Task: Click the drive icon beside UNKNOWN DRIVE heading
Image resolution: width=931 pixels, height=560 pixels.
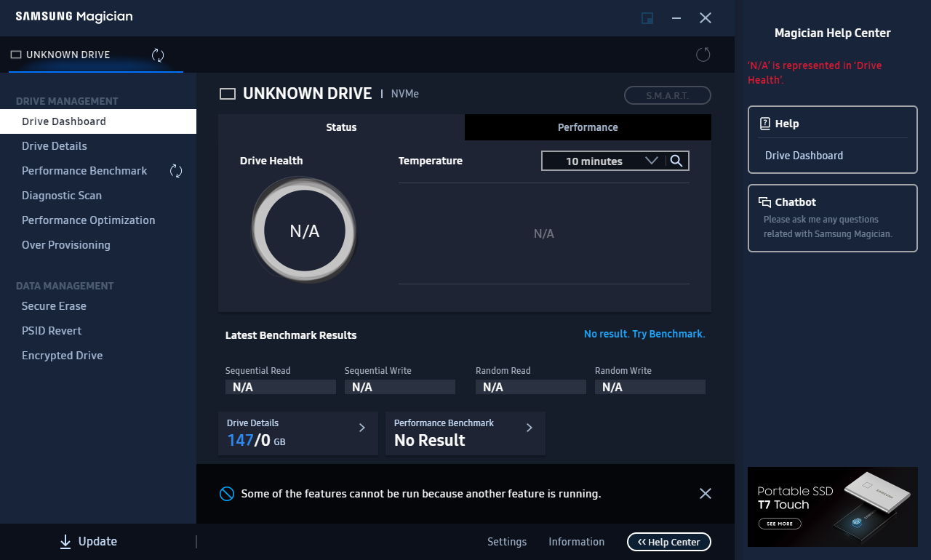Action: click(228, 94)
